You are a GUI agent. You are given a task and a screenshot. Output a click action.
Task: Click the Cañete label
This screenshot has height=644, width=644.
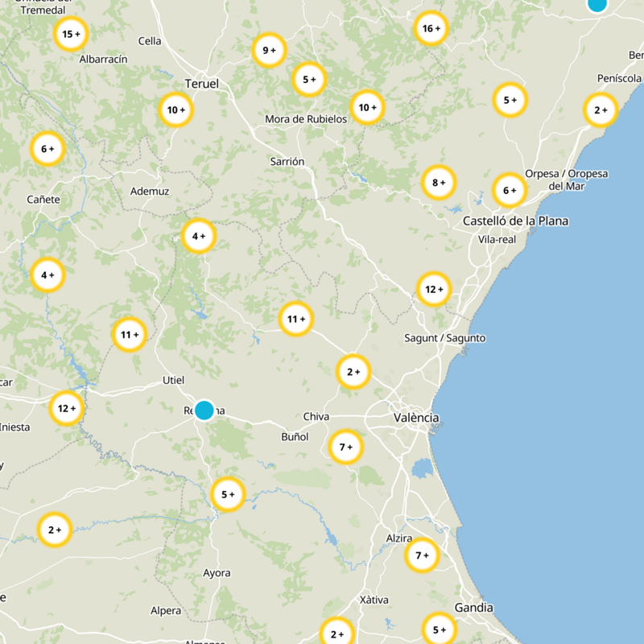click(x=43, y=200)
